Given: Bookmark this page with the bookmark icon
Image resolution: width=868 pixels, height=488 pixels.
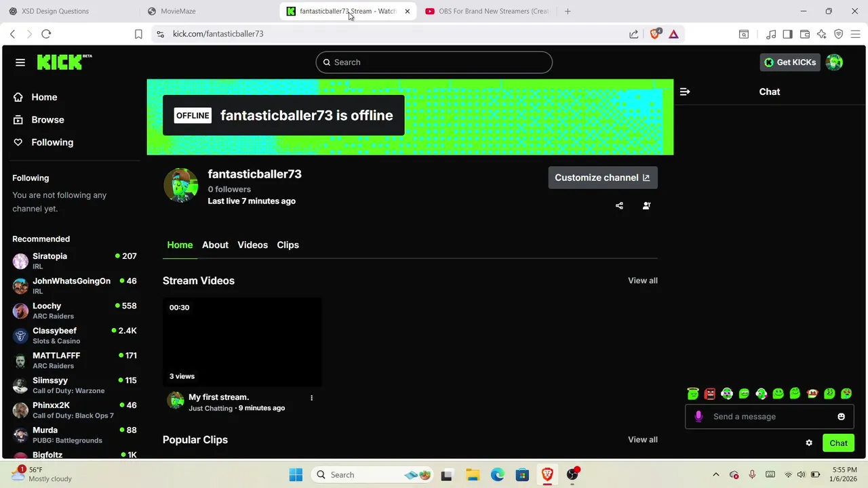Looking at the screenshot, I should pyautogui.click(x=138, y=34).
